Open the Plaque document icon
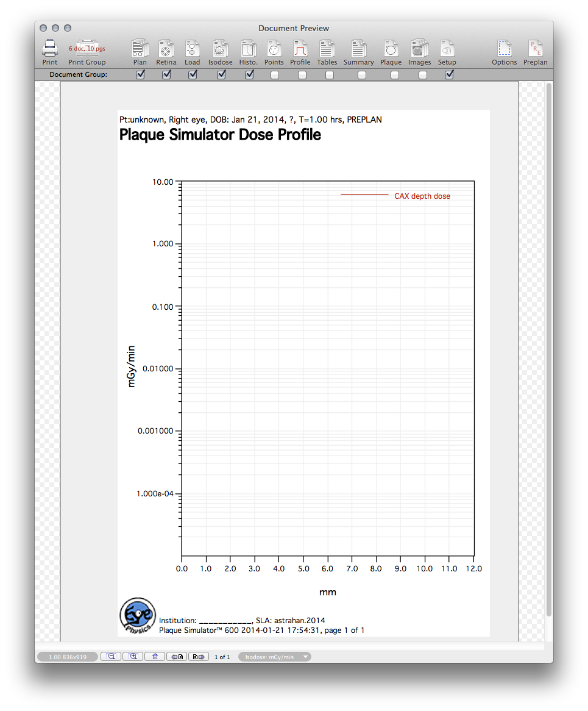 (391, 49)
